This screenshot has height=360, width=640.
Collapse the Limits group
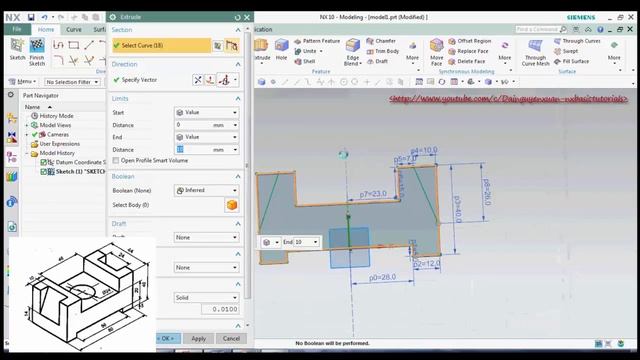238,99
